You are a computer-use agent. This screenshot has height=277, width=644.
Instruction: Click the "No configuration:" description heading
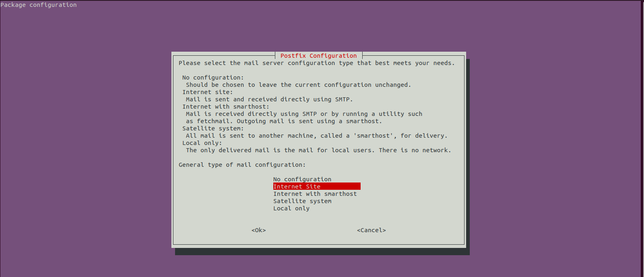click(x=213, y=78)
